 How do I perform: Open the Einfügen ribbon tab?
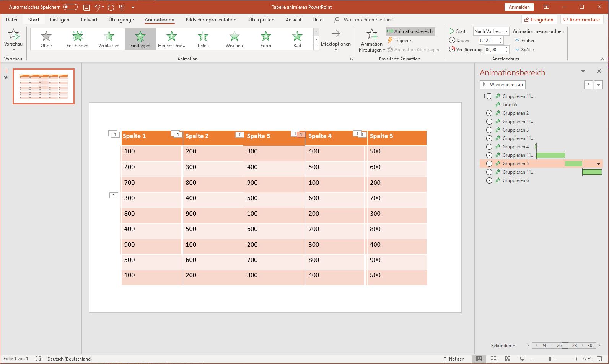60,20
